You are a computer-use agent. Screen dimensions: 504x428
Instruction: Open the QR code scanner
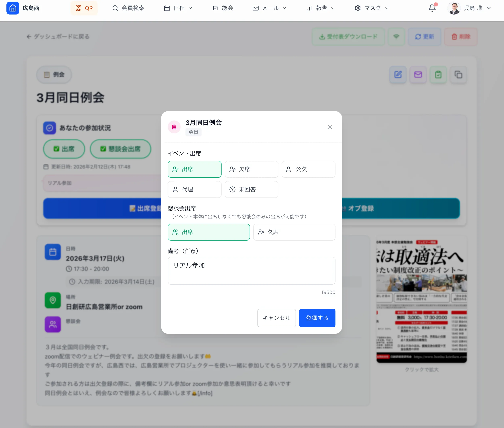click(84, 8)
